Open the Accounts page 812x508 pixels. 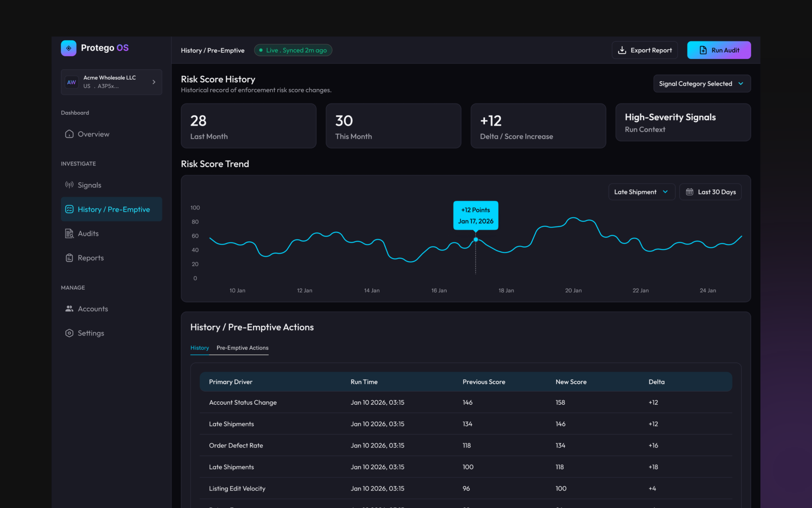(x=111, y=309)
